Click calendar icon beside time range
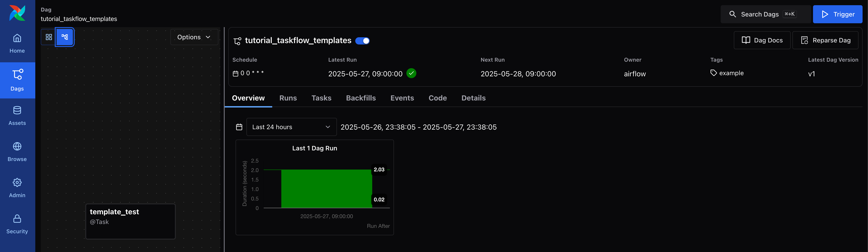This screenshot has height=252, width=868. coord(239,127)
